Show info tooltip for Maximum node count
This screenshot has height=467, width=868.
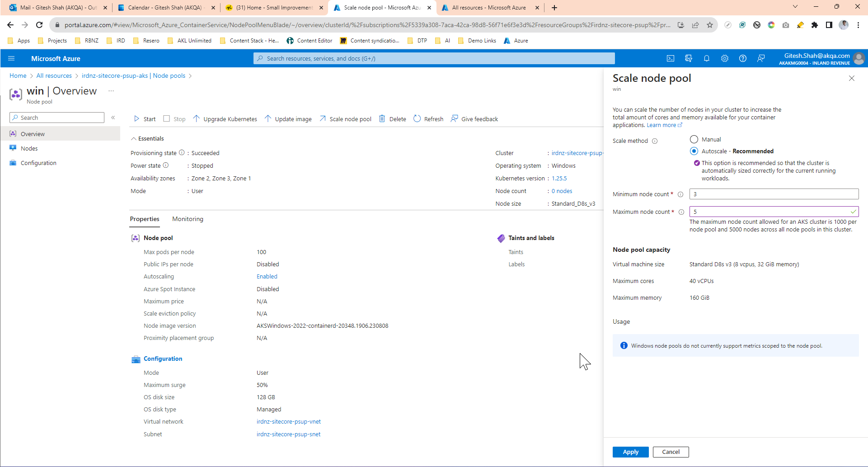(681, 212)
